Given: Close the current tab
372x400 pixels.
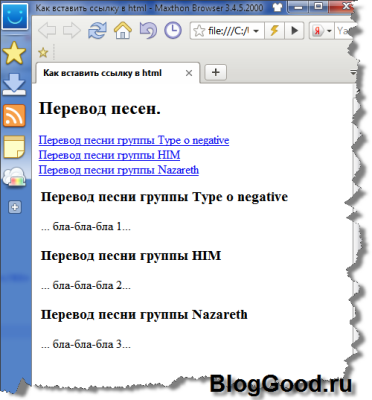Looking at the screenshot, I should [189, 73].
